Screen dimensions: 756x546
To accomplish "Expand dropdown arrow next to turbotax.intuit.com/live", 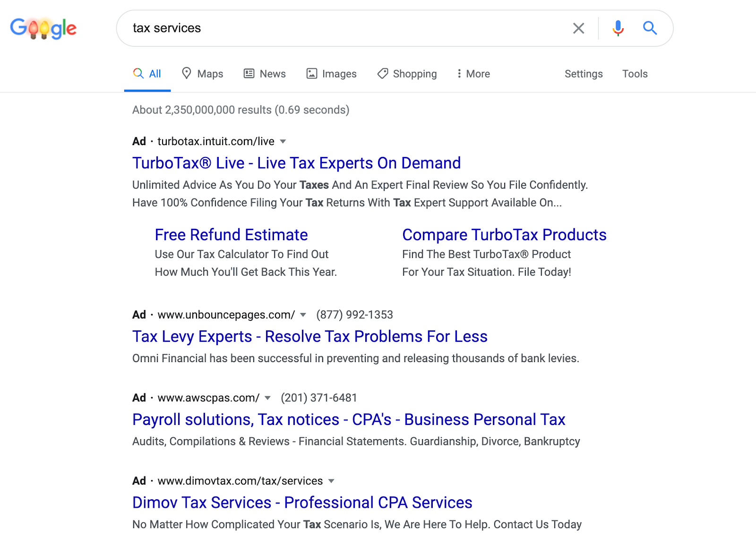I will click(x=283, y=141).
